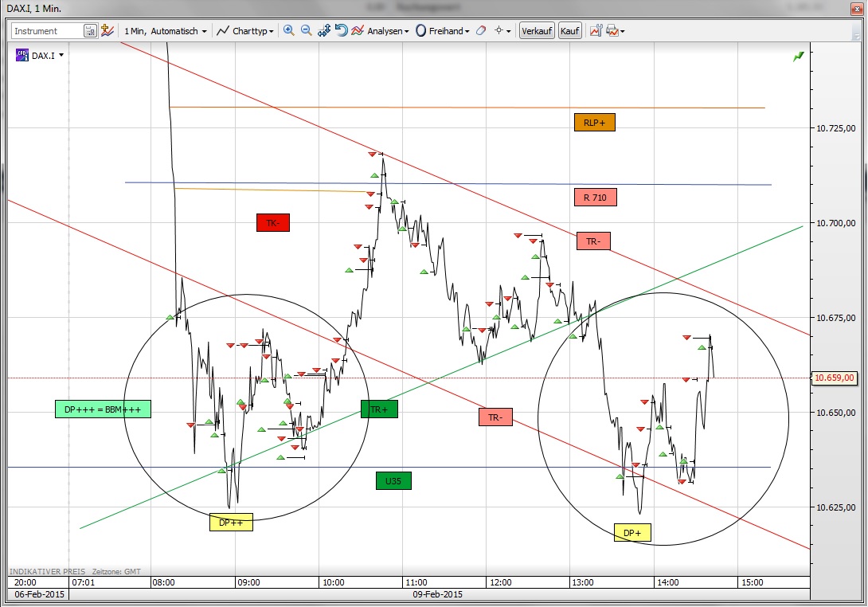The width and height of the screenshot is (868, 607).
Task: Click the red 10.659,00 price marker
Action: pyautogui.click(x=835, y=378)
